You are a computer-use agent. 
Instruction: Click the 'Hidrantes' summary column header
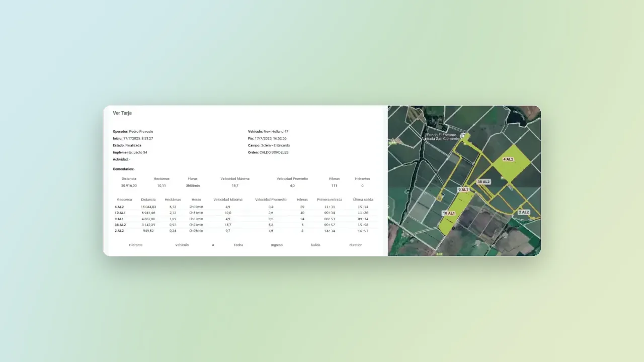pyautogui.click(x=362, y=178)
